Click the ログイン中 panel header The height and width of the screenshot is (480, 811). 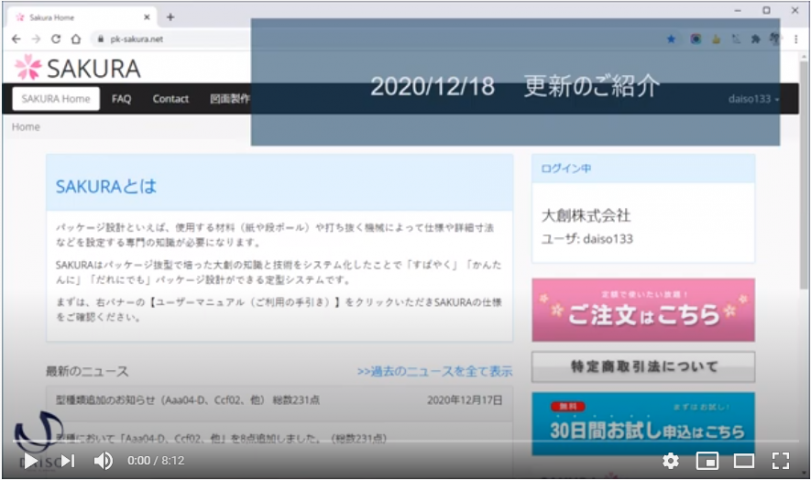(643, 169)
